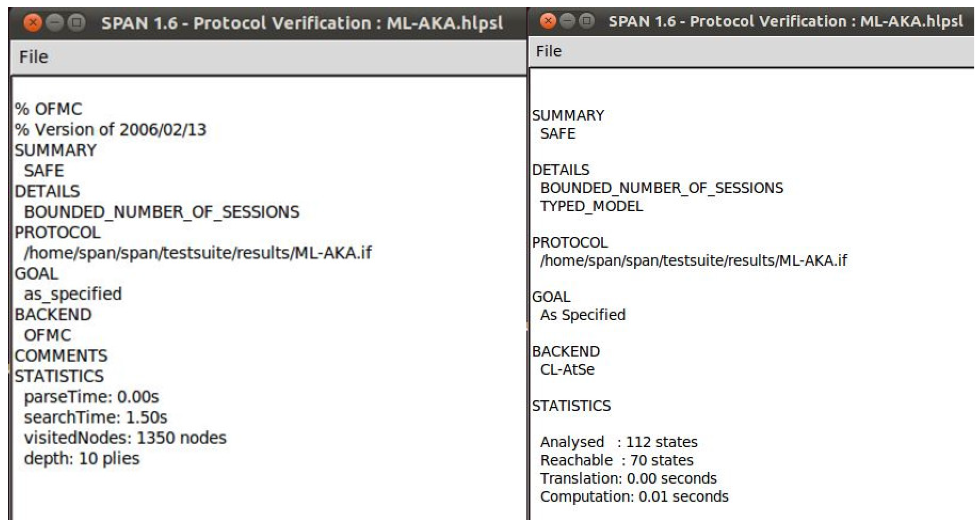Close the left OFMC verification window

(33, 23)
